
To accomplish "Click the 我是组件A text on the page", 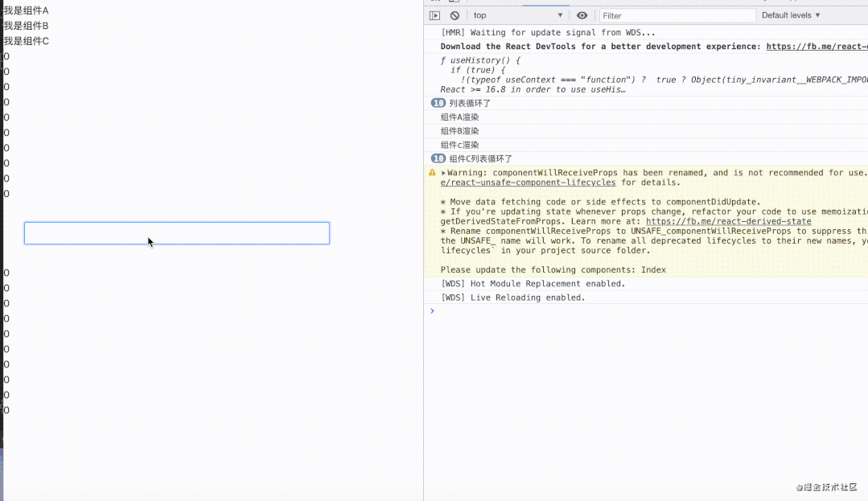I will click(26, 10).
